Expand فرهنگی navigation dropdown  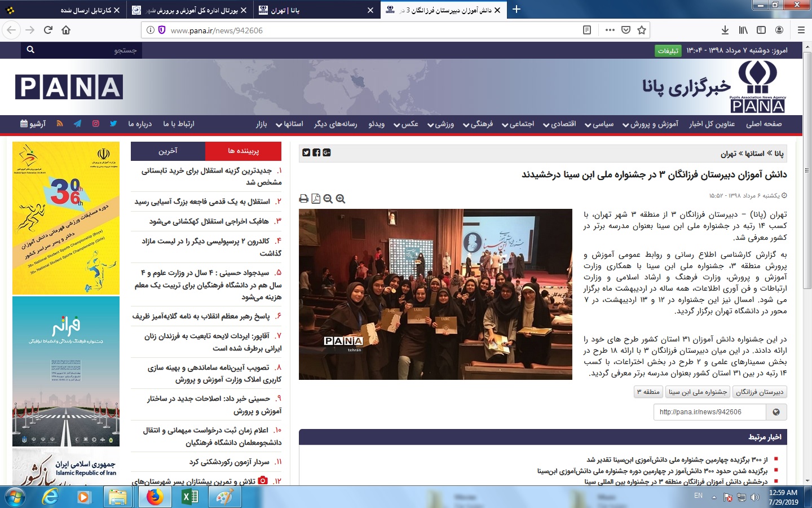(478, 124)
